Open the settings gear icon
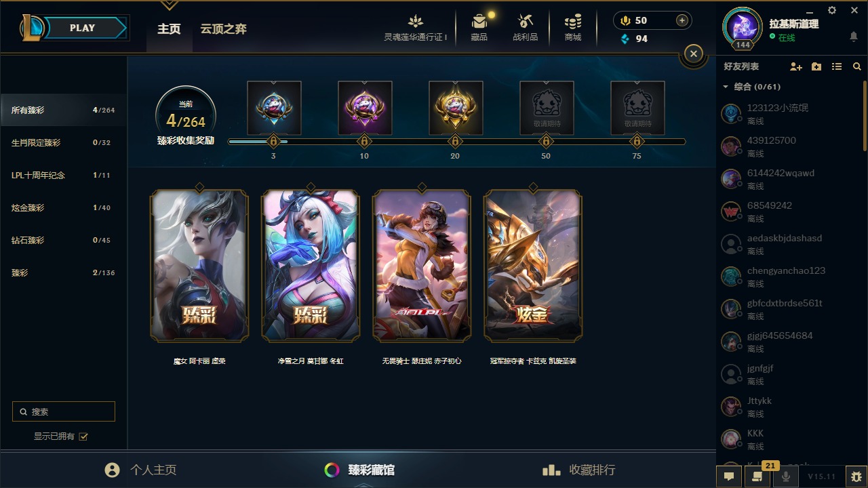This screenshot has height=488, width=868. click(x=832, y=10)
